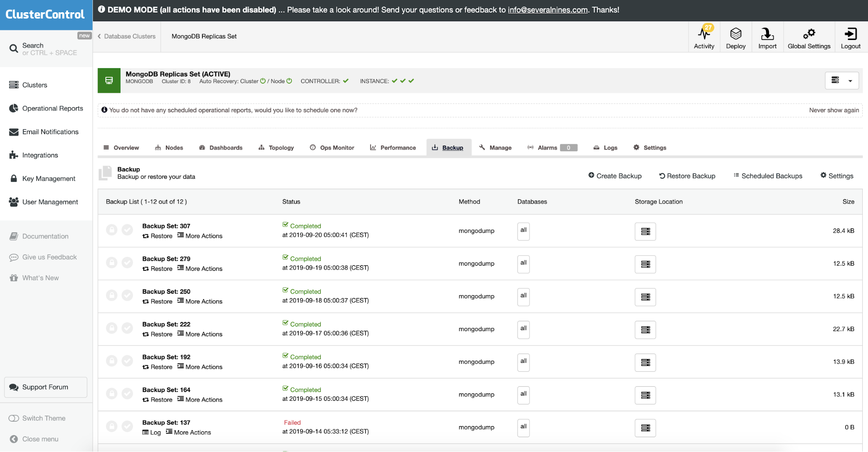Expand More Actions for Backup Set 307

tap(200, 236)
